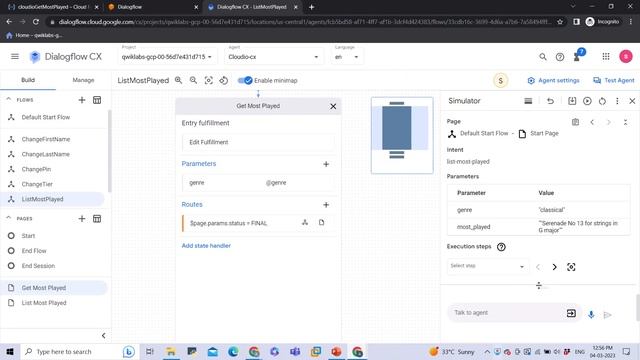The height and width of the screenshot is (360, 640).
Task: Open the user account avatar
Action: pos(626,56)
